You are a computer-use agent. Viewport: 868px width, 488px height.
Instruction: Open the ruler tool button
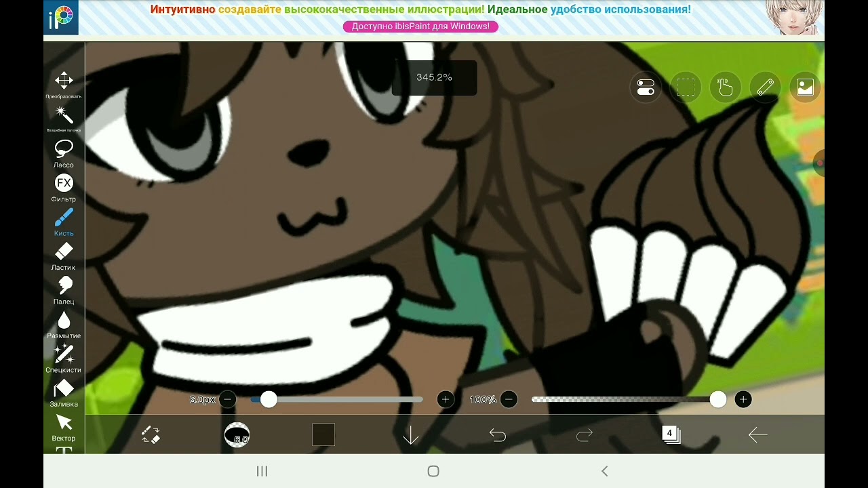click(765, 87)
